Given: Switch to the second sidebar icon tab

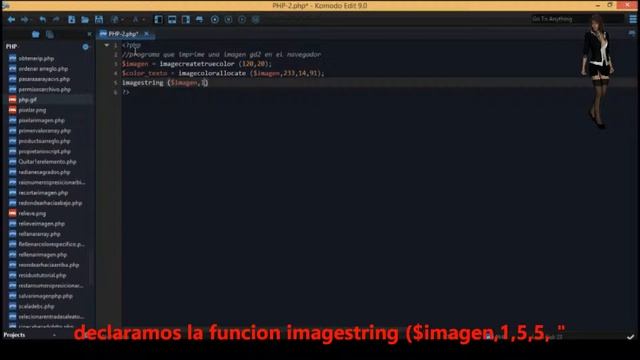Looking at the screenshot, I should (50, 34).
